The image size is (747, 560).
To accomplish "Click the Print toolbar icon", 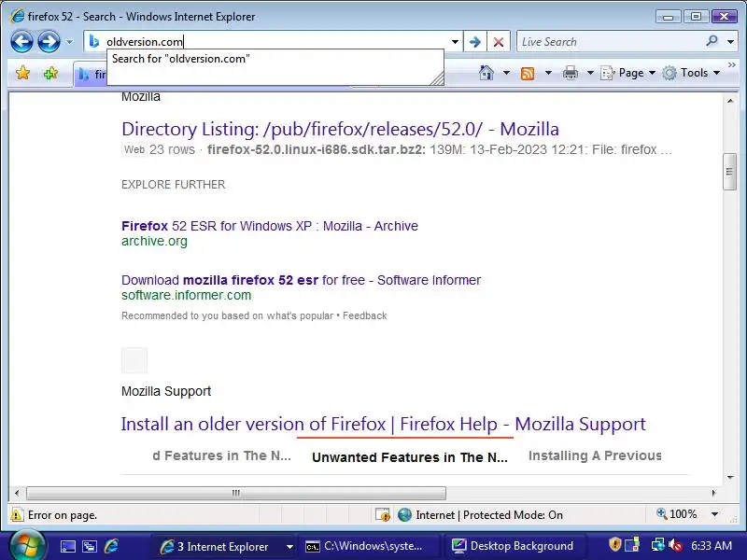I will tap(571, 73).
